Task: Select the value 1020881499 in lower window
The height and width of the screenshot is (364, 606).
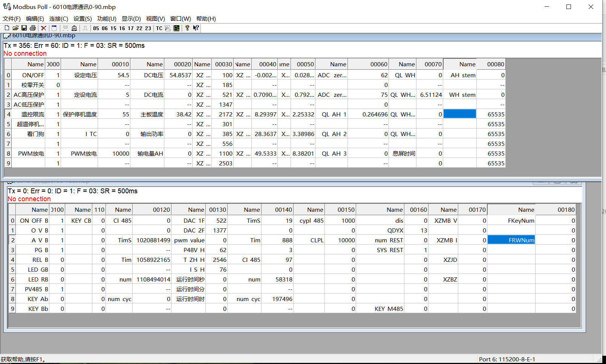Action: (152, 240)
